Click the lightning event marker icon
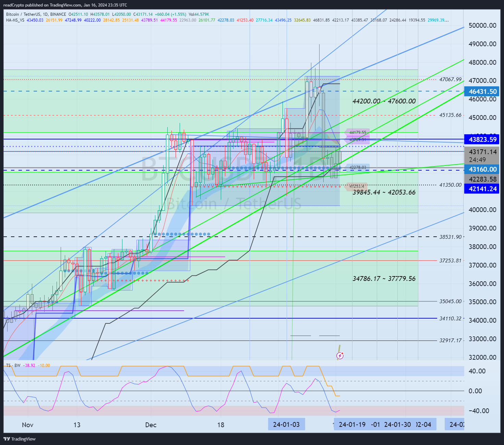Viewport: 504px width, 445px height. (340, 356)
